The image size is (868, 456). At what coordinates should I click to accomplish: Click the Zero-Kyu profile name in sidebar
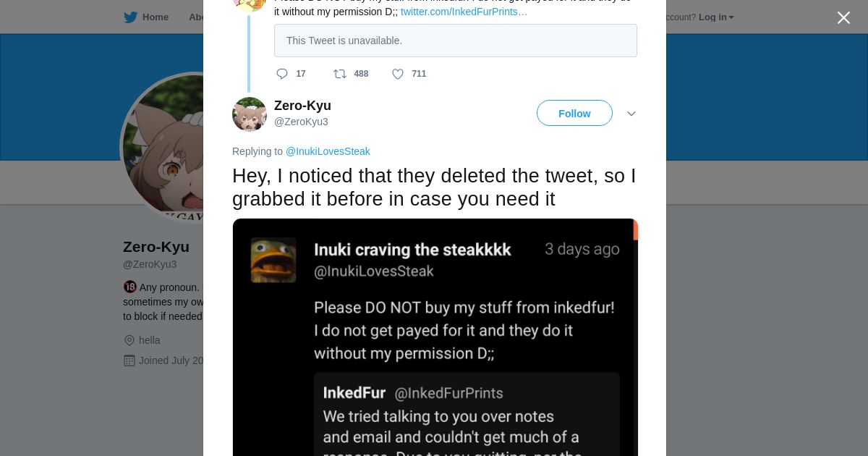coord(156,247)
